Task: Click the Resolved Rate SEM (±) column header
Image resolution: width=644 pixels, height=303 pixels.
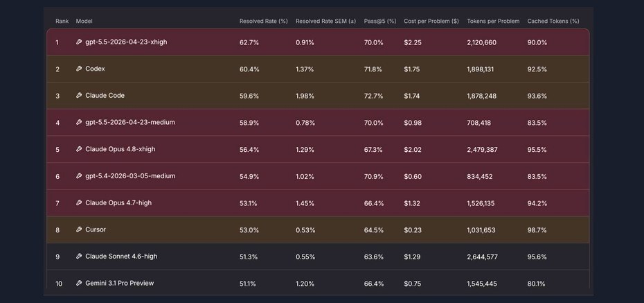Action: [325, 21]
